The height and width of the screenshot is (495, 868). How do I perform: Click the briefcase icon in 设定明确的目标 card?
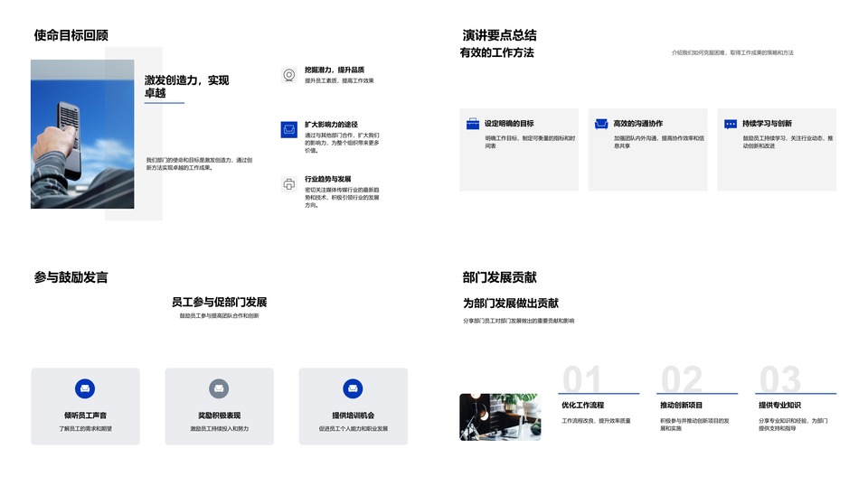pyautogui.click(x=472, y=124)
